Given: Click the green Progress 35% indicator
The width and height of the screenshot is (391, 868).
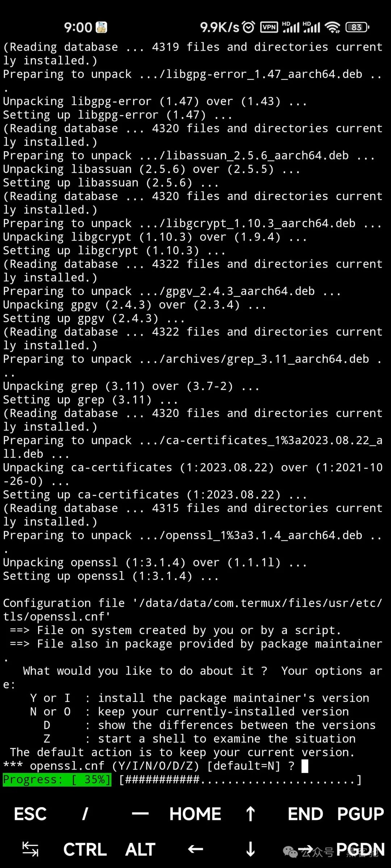Looking at the screenshot, I should [x=57, y=779].
